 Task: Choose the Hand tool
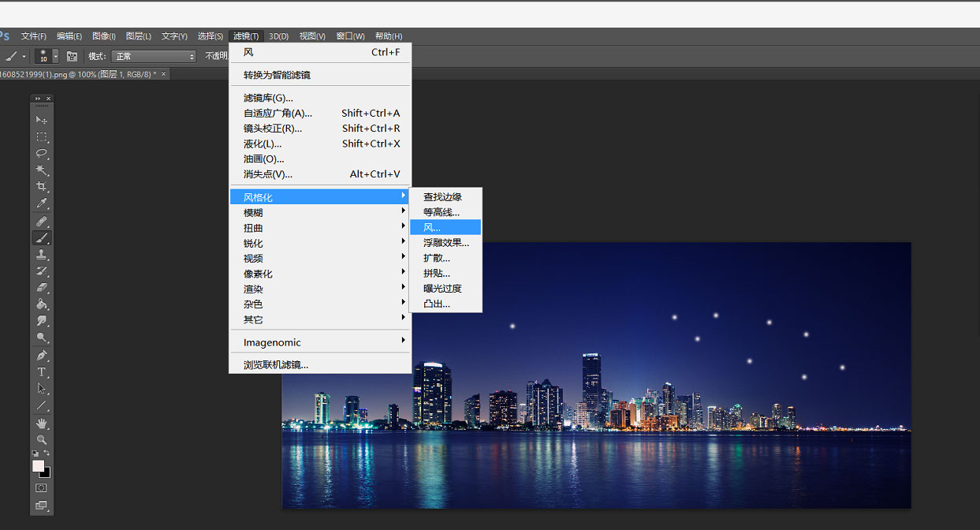42,424
